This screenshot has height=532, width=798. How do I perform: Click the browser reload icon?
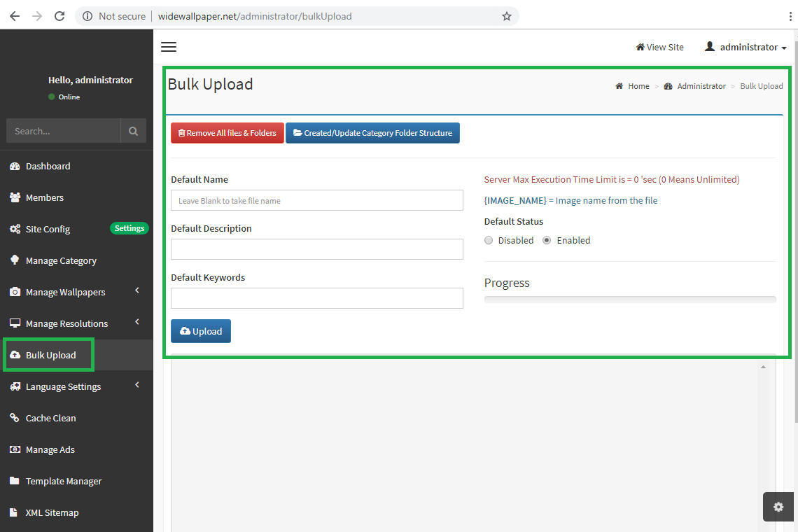[x=59, y=16]
